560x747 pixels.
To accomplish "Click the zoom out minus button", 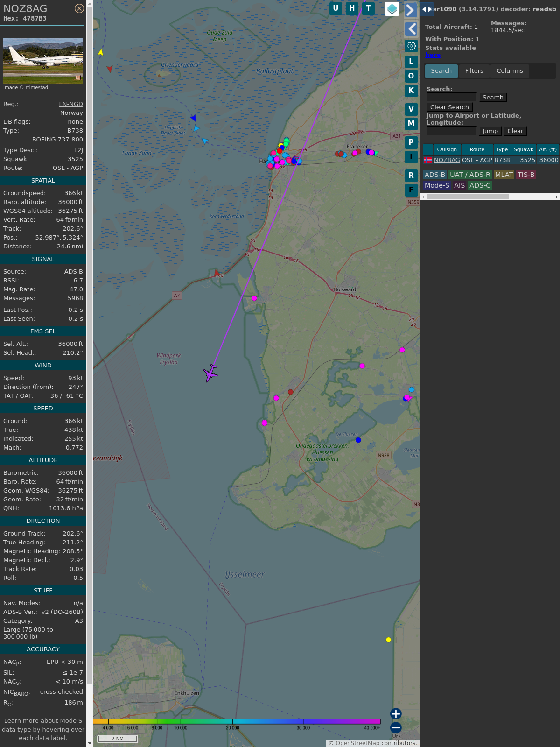I will pyautogui.click(x=396, y=727).
